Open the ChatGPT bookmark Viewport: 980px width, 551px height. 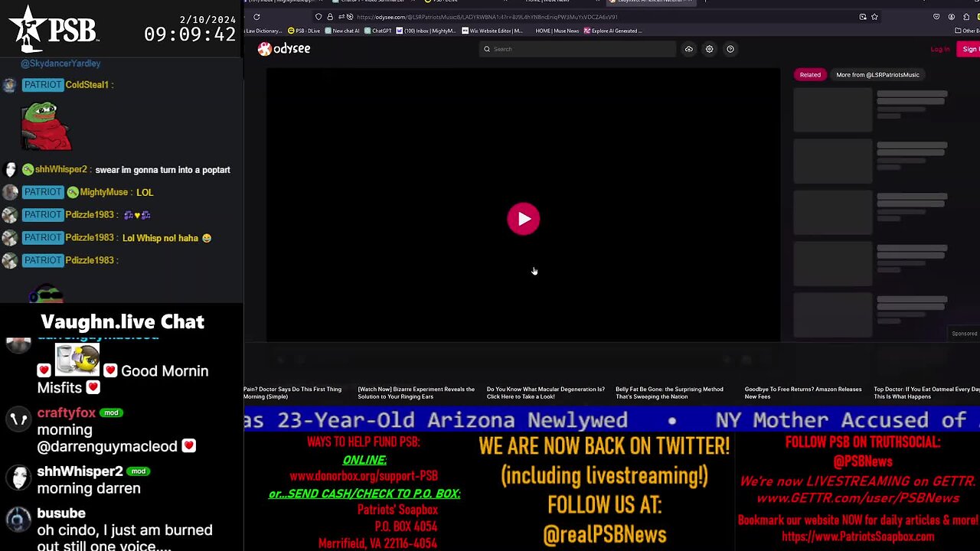click(378, 31)
